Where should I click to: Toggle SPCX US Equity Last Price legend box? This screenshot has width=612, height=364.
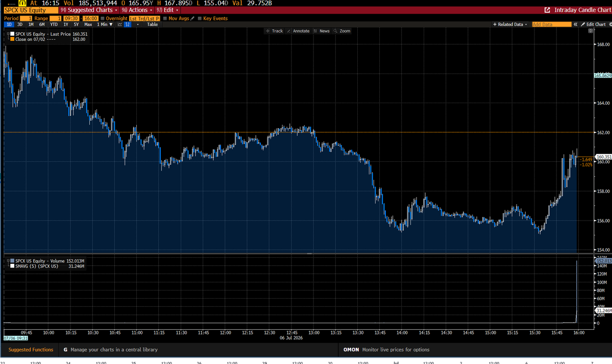[x=12, y=34]
